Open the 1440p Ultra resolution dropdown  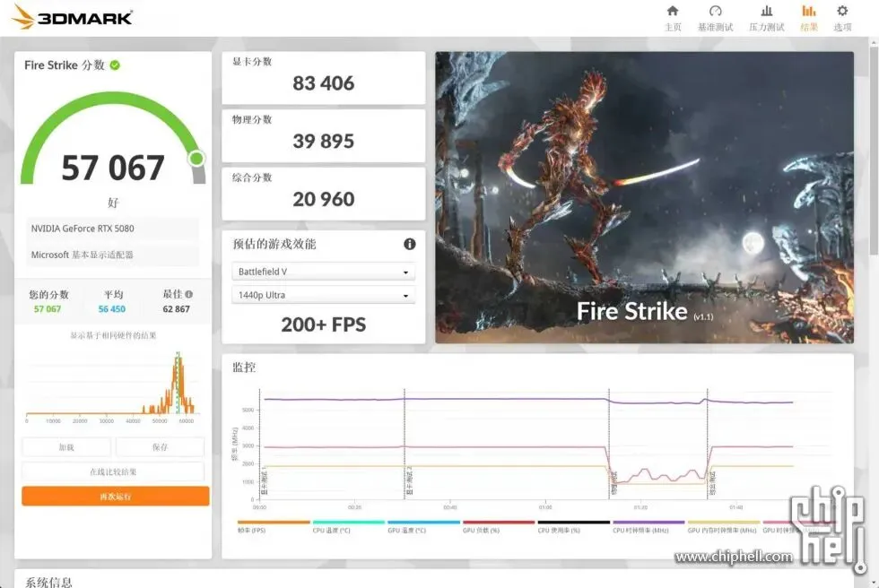324,295
